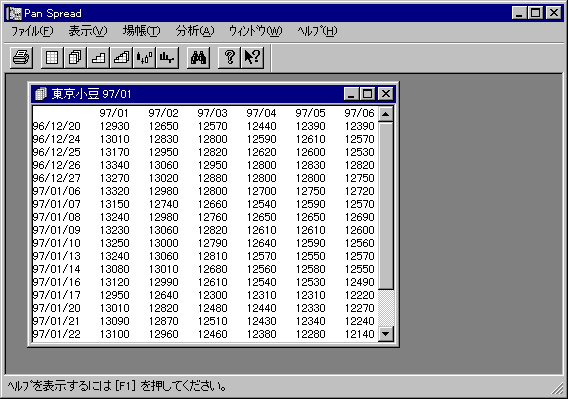Open the ヘルプ(H) menu
The width and height of the screenshot is (568, 399).
pyautogui.click(x=317, y=31)
